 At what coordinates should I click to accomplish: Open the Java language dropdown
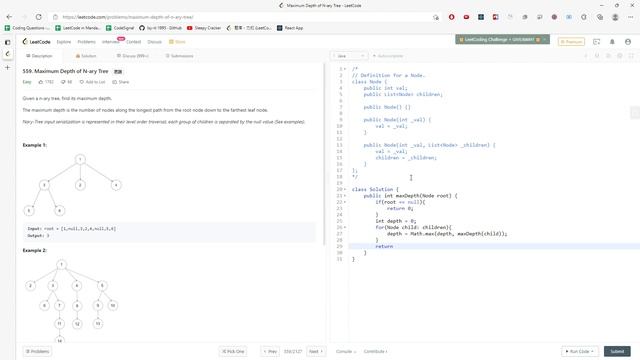[349, 56]
